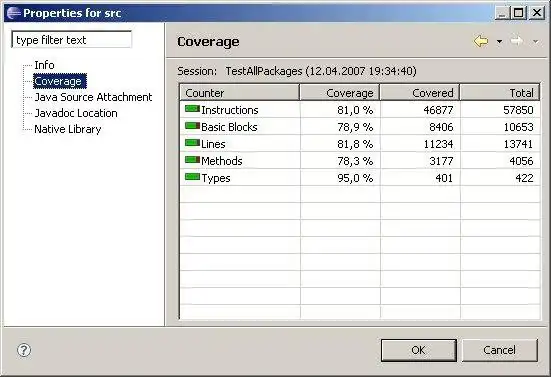Select the Basic Blocks counter label
Image resolution: width=551 pixels, height=377 pixels.
click(x=229, y=127)
